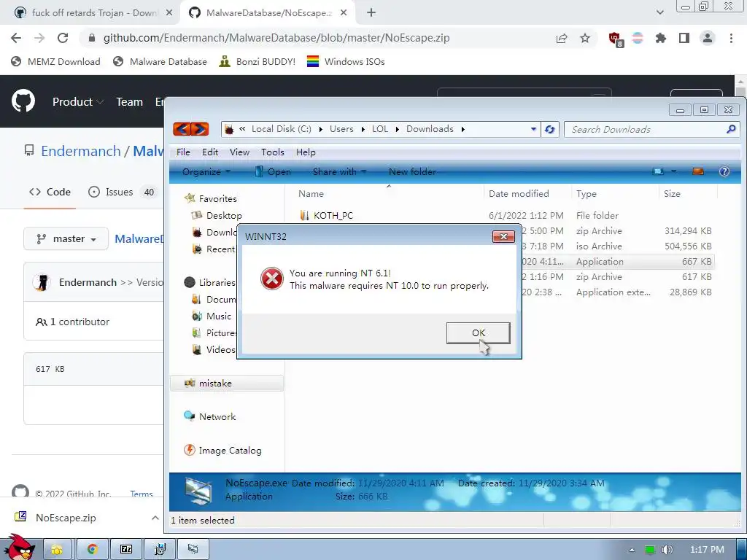Expand the Share with dropdown
The height and width of the screenshot is (560, 747).
point(339,172)
